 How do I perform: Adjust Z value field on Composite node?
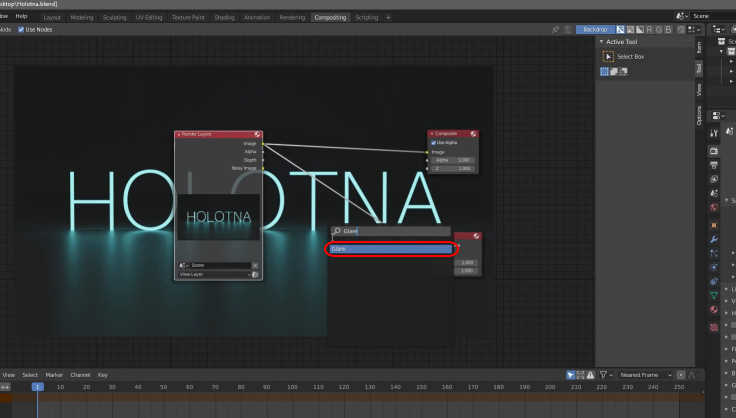pyautogui.click(x=452, y=168)
